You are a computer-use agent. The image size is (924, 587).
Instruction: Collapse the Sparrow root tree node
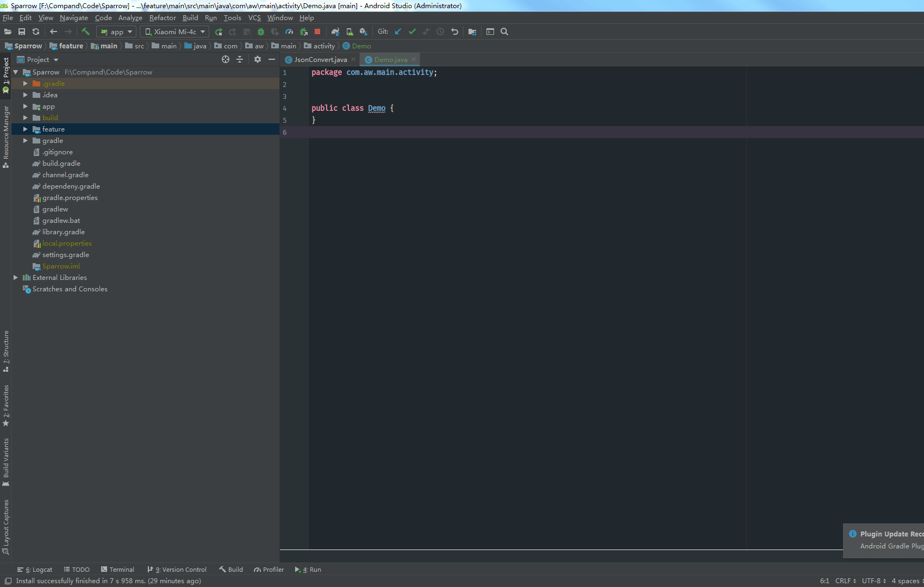click(16, 72)
